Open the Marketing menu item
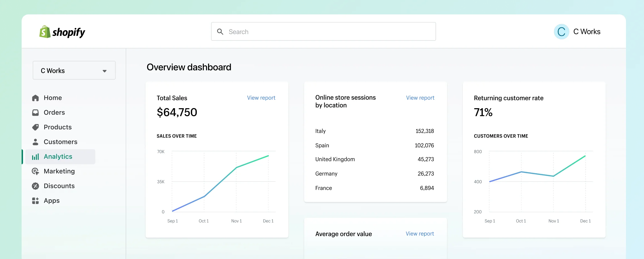This screenshot has height=259, width=644. [59, 171]
